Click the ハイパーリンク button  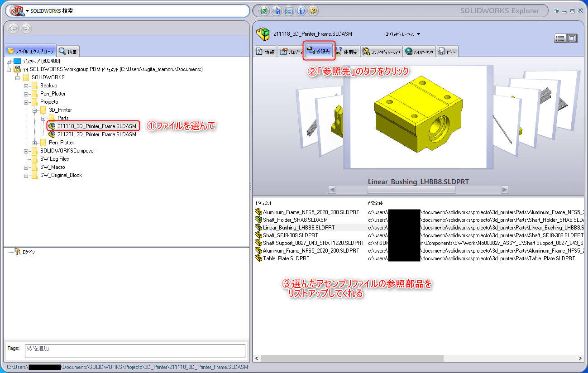point(422,51)
